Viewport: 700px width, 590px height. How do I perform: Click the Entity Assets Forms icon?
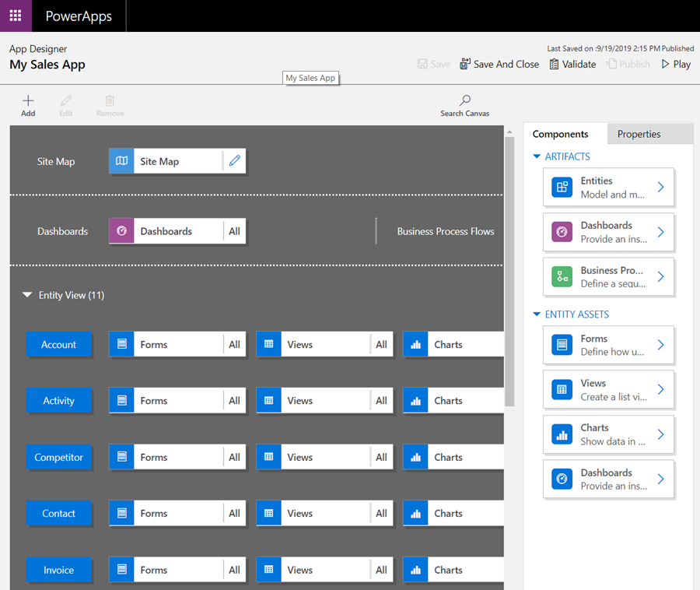(x=562, y=345)
